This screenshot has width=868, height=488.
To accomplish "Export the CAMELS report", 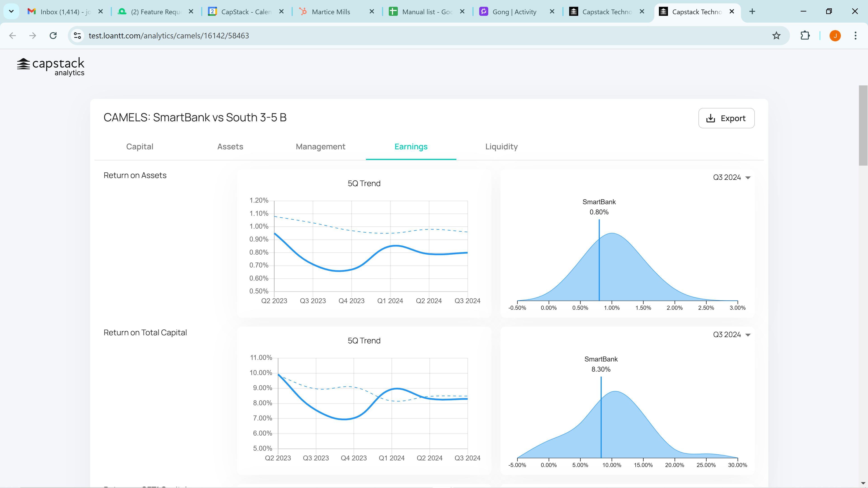I will 726,118.
